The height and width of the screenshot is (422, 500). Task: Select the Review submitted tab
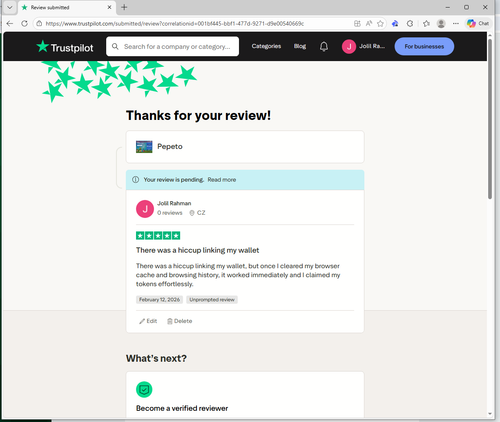[67, 7]
